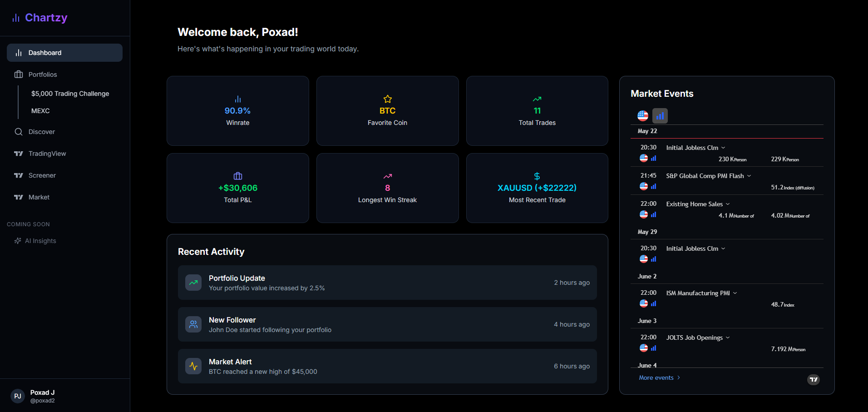Click the 6 hours ago timestamp
The height and width of the screenshot is (412, 868).
tap(572, 366)
